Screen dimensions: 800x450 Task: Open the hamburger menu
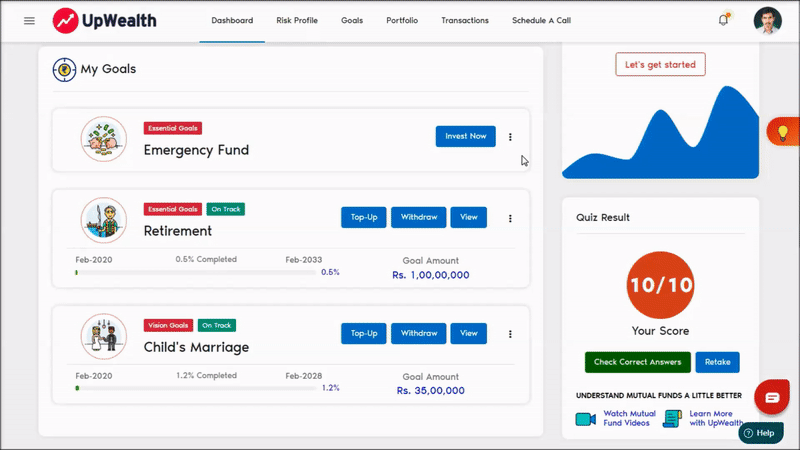29,21
